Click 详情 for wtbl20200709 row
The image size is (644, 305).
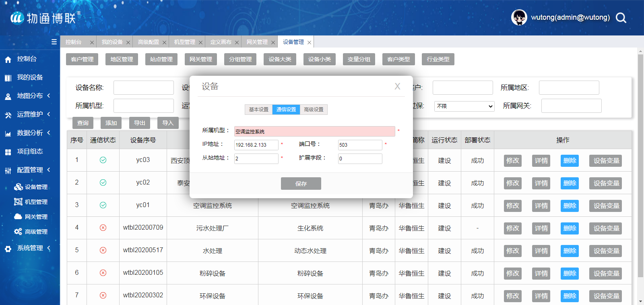[541, 228]
